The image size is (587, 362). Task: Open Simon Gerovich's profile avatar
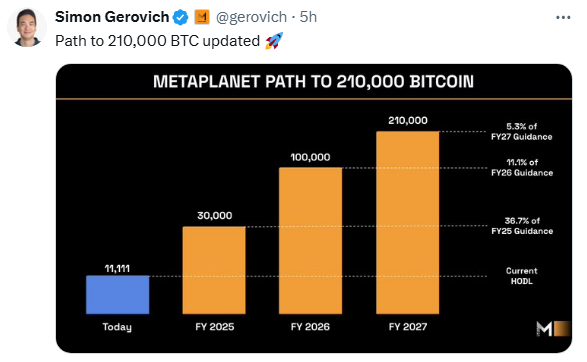pos(27,27)
